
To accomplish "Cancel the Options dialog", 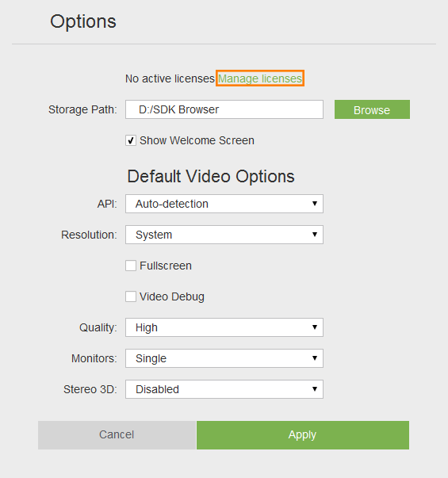I will [x=117, y=435].
